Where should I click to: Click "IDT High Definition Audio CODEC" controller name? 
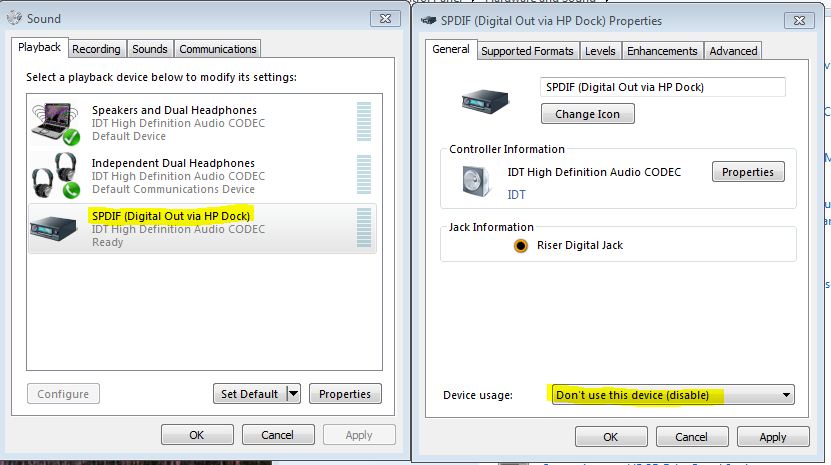[x=594, y=172]
